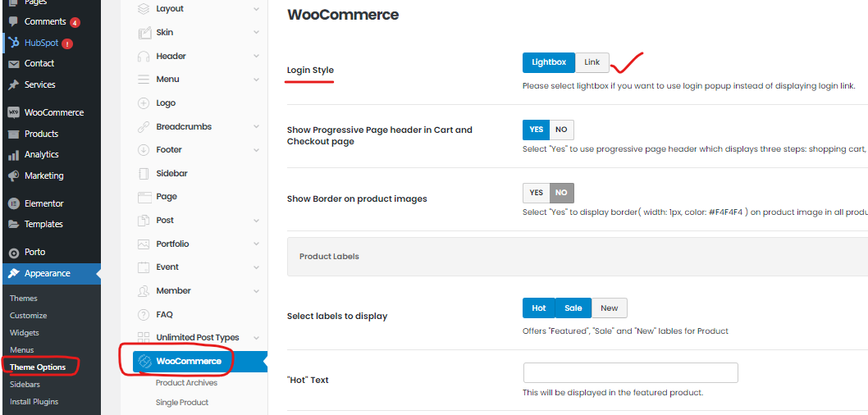Viewport: 868px width, 415px height.
Task: Open the Widgets submenu item
Action: coord(25,332)
